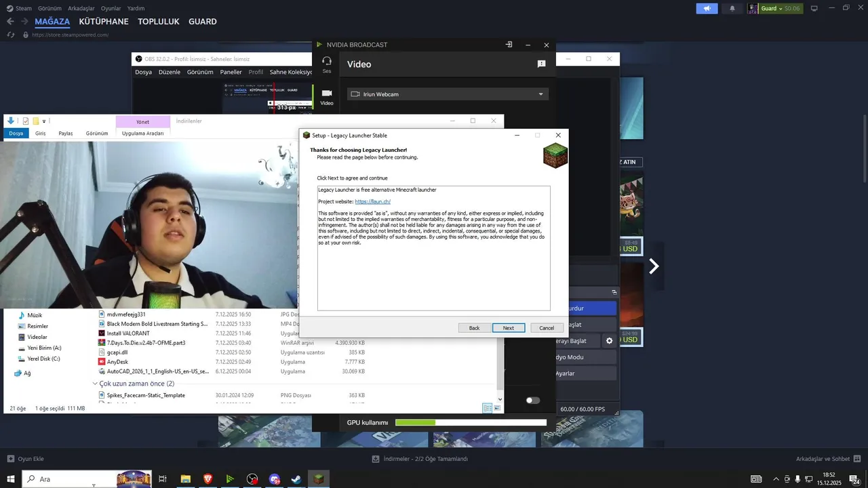The image size is (868, 488).
Task: Switch Explorer to large thumbnails view icon
Action: click(498, 408)
